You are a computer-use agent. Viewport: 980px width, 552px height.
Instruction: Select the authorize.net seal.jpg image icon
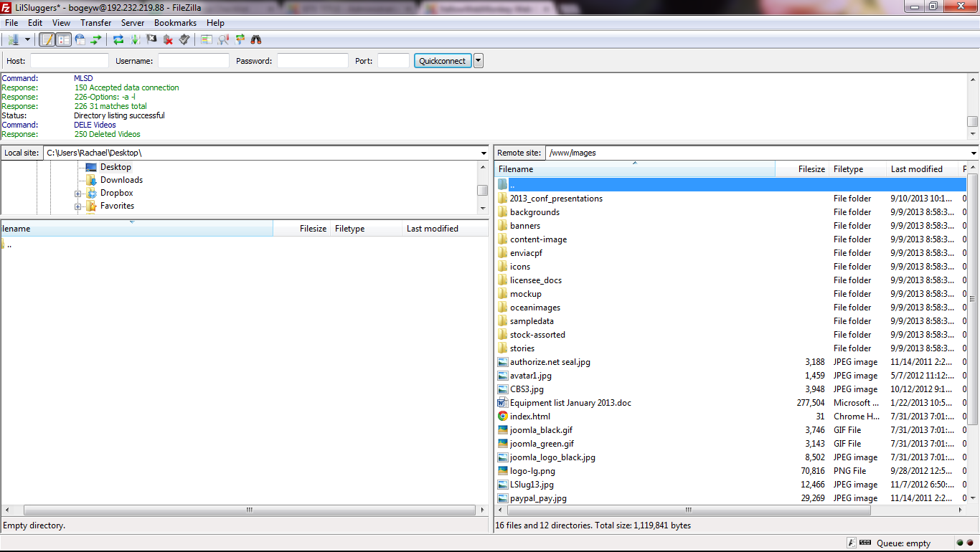tap(503, 362)
